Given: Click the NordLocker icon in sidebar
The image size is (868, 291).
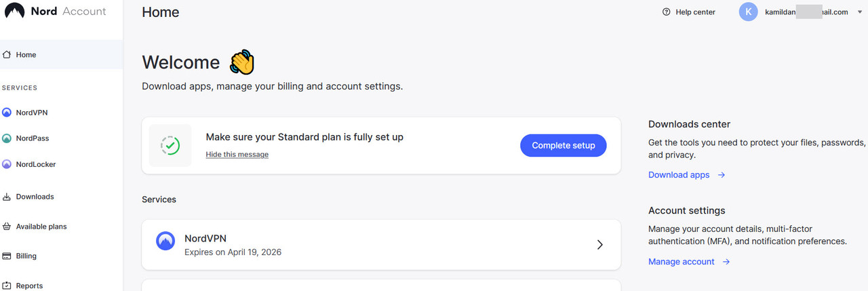Looking at the screenshot, I should click(7, 164).
